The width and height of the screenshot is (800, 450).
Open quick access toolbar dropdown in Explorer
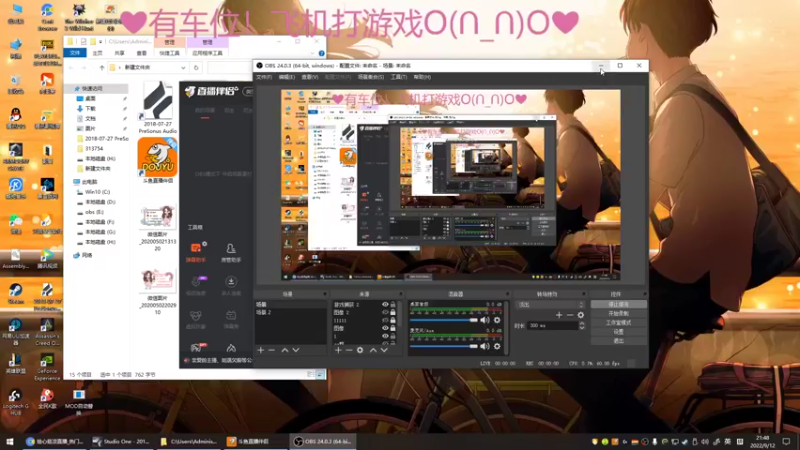tap(101, 42)
